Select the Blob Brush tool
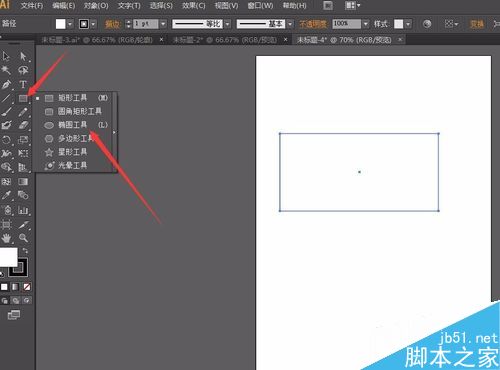The width and height of the screenshot is (500, 370). pyautogui.click(x=6, y=125)
